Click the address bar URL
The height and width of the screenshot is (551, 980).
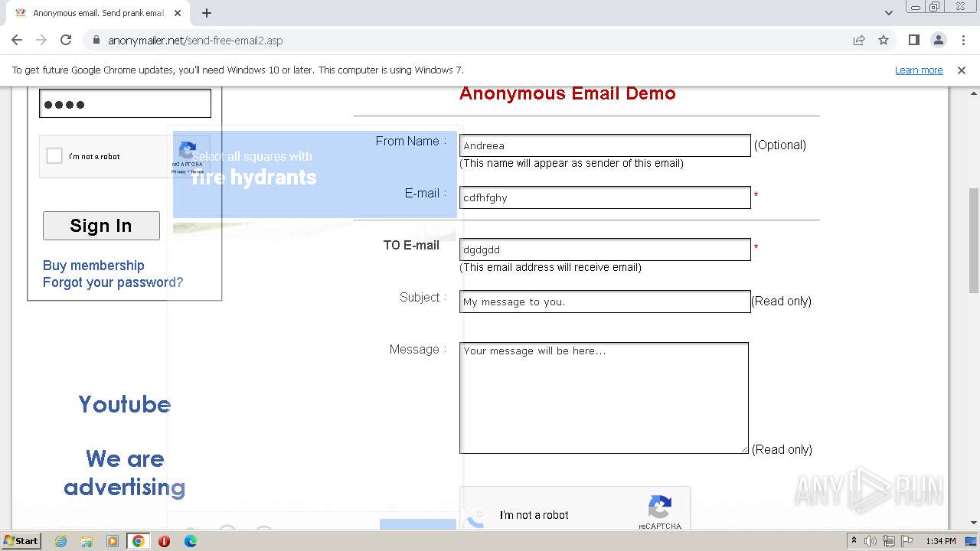195,41
